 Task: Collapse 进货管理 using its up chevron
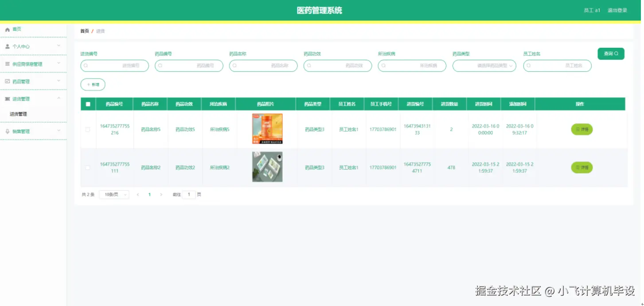pyautogui.click(x=59, y=98)
